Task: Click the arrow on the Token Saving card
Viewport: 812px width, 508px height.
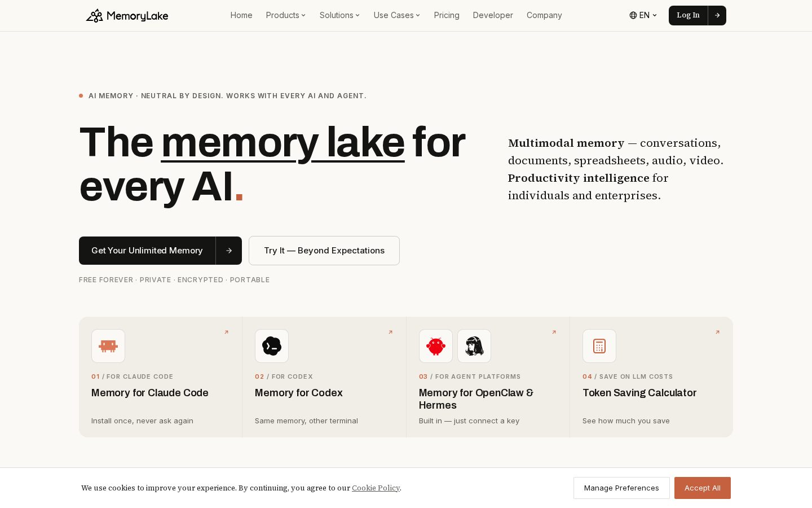Action: pyautogui.click(x=717, y=332)
